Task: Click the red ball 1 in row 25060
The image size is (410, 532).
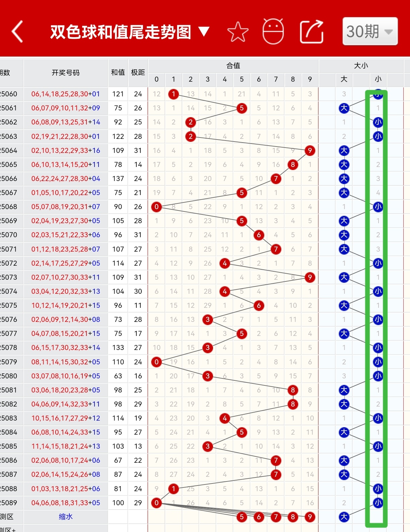Action: coord(174,94)
